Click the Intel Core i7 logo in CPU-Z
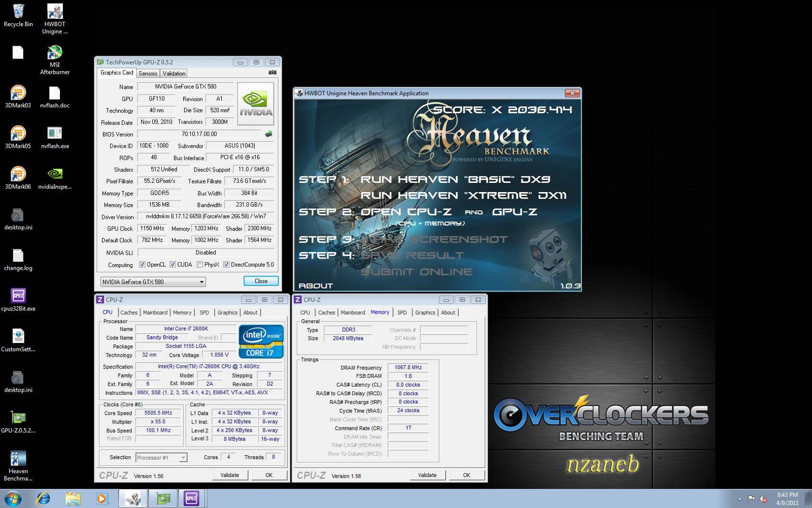The image size is (812, 508). tap(261, 341)
